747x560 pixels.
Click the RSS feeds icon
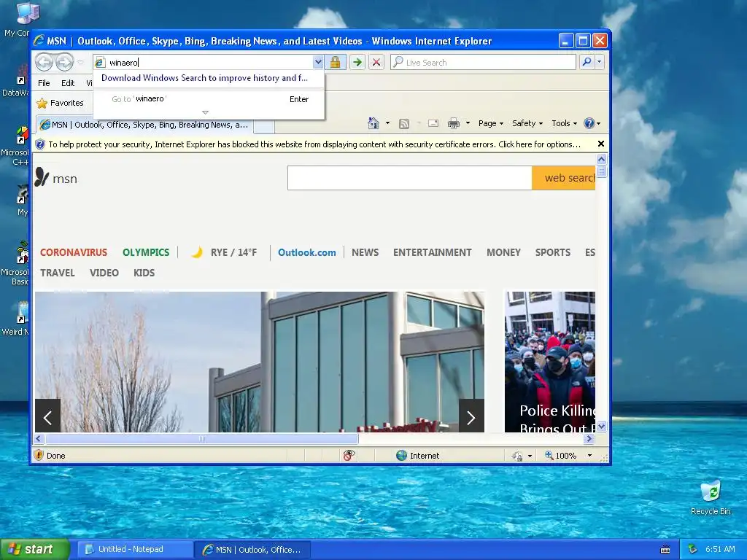click(404, 124)
